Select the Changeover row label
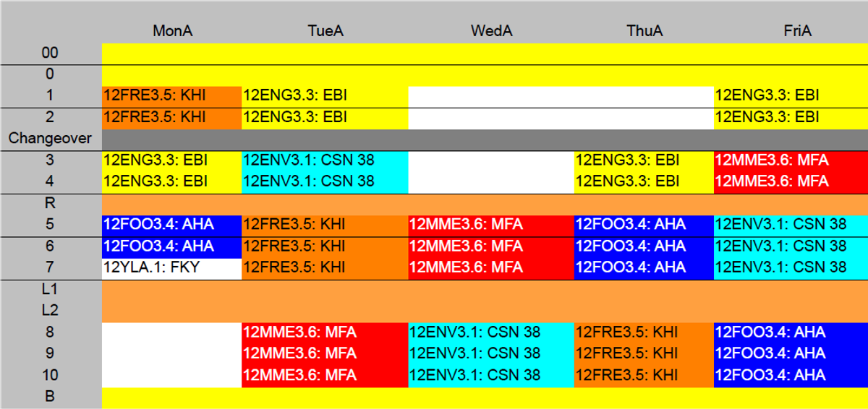The image size is (868, 409). tap(51, 138)
